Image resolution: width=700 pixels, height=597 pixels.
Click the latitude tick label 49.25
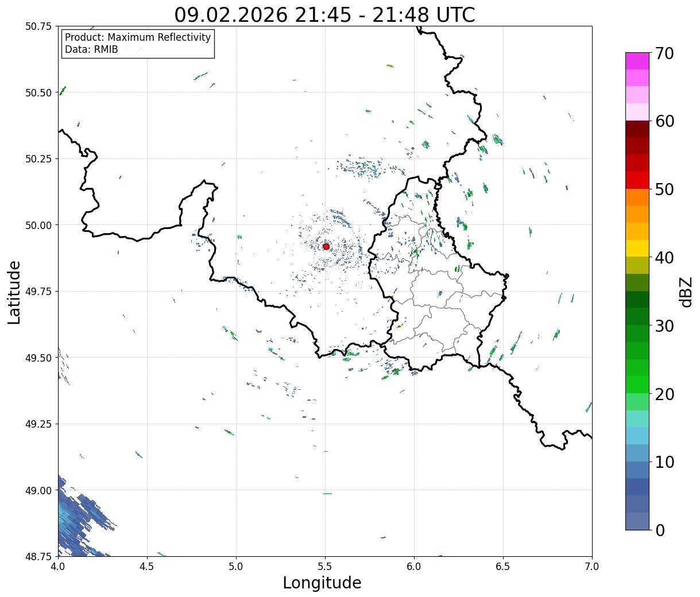click(38, 424)
